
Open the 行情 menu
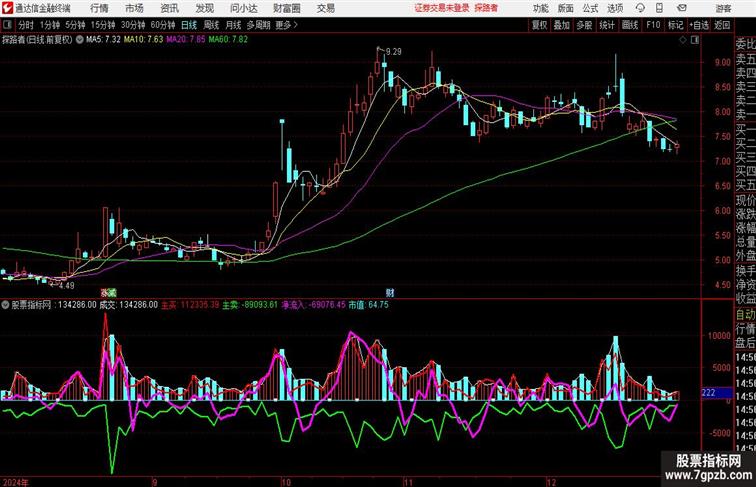click(99, 8)
